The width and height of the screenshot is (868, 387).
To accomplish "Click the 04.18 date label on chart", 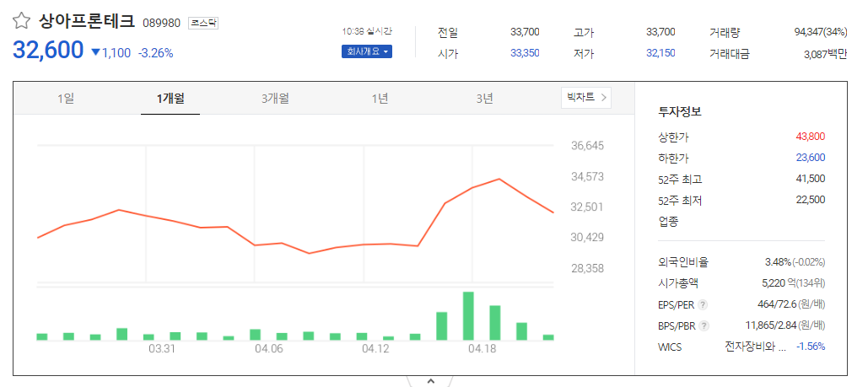I will click(482, 349).
